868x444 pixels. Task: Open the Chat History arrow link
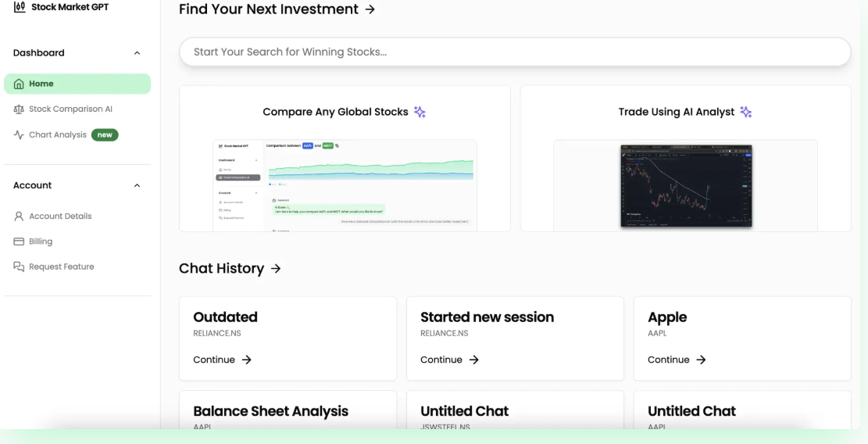tap(276, 269)
